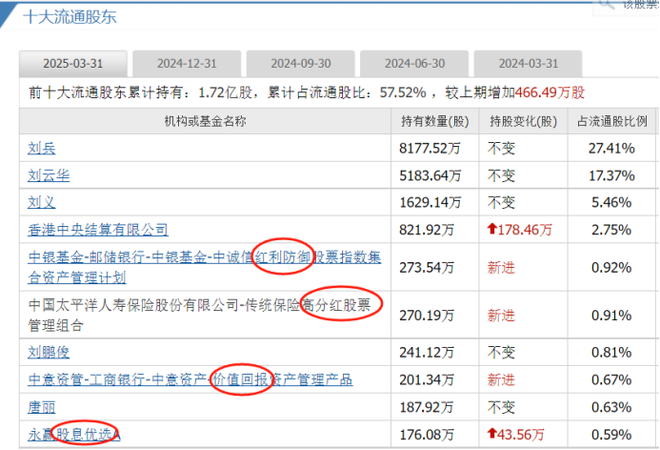Click the 中国太平洋人寿保险 shareholder name
660x450 pixels.
(x=200, y=315)
